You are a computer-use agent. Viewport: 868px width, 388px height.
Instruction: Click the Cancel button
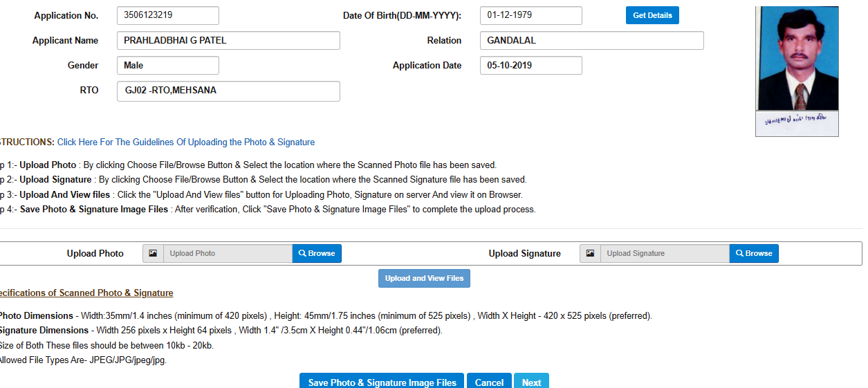[x=489, y=381]
